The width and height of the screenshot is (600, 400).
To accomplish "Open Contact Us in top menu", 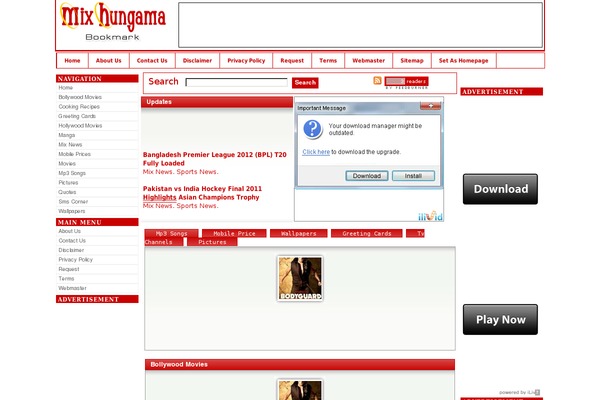I will [x=152, y=60].
